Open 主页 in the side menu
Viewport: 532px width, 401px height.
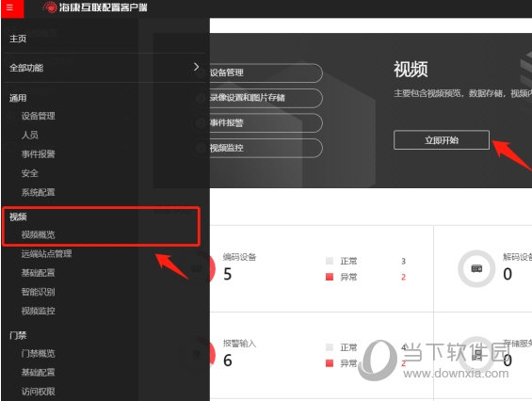click(18, 39)
